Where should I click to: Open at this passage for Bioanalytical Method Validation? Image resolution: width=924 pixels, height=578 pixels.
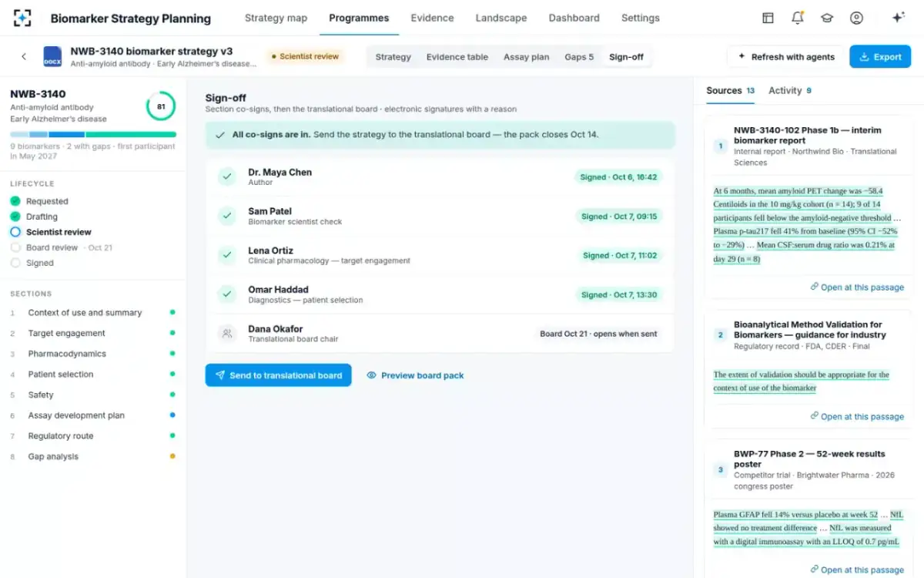pos(857,417)
